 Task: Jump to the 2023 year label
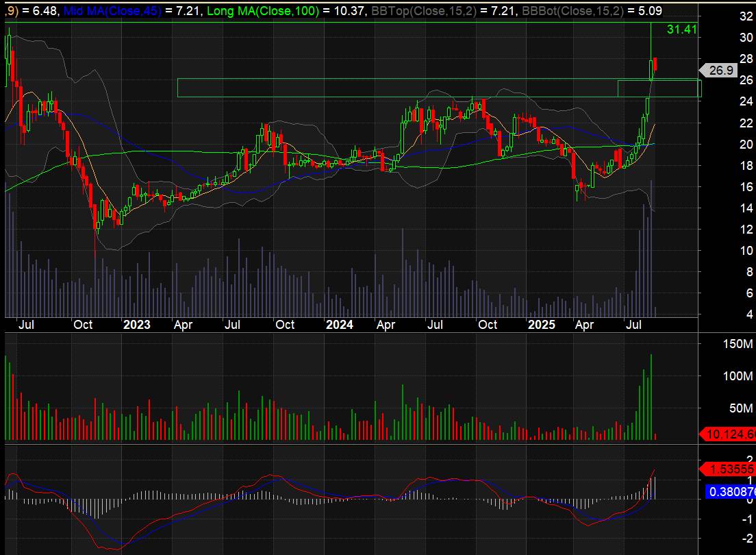(136, 325)
